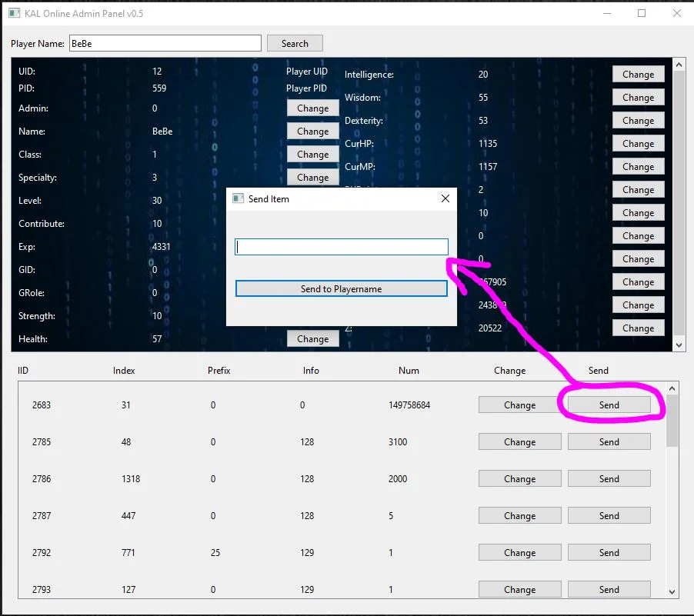Click the Prefix column header

[219, 371]
